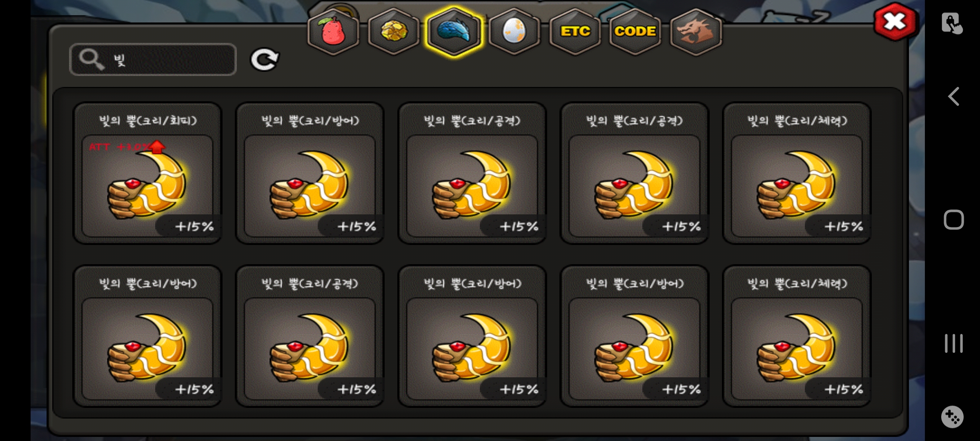Close the inventory with red X

[895, 22]
